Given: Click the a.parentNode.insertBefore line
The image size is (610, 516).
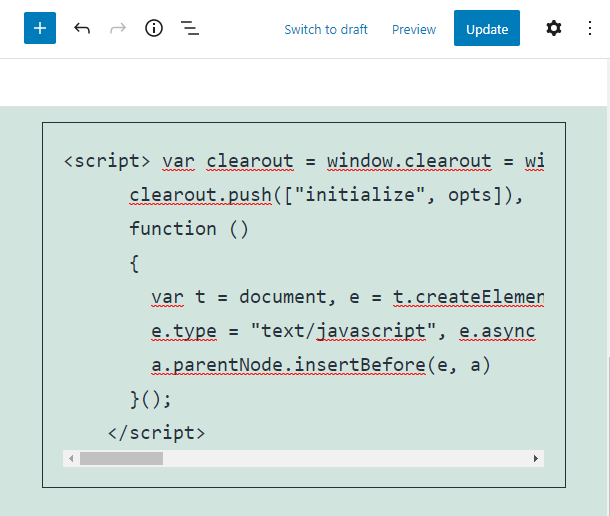Looking at the screenshot, I should point(321,365).
